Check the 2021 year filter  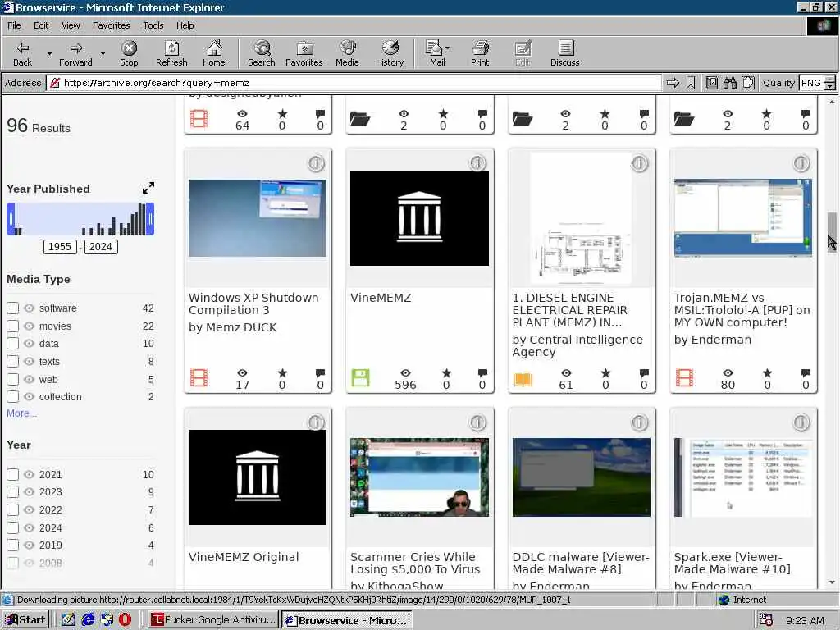(13, 474)
